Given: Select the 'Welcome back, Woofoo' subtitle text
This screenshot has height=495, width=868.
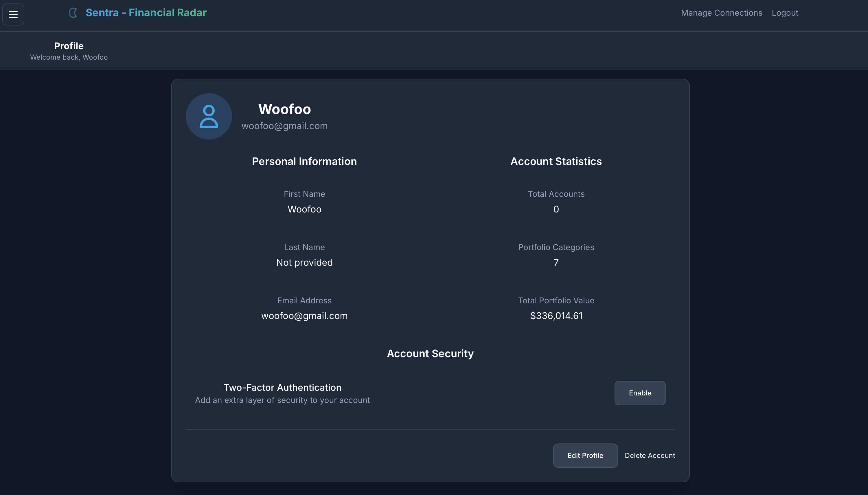Looking at the screenshot, I should (69, 57).
